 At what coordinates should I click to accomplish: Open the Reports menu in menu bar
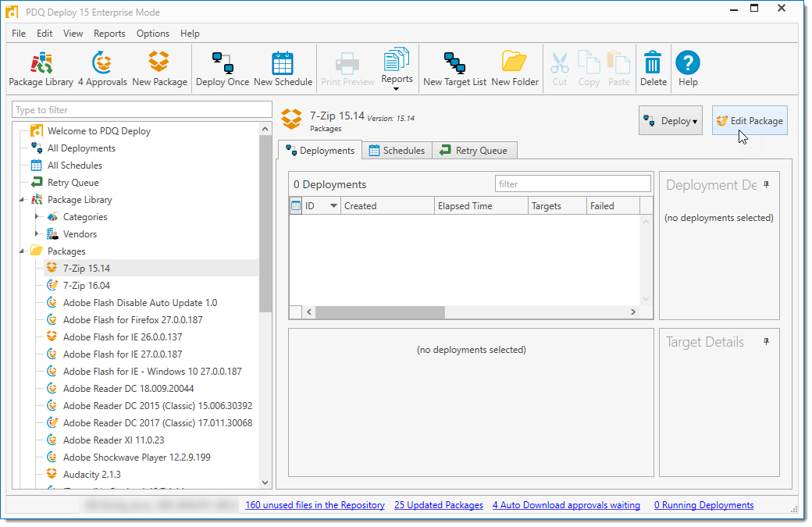click(x=109, y=33)
